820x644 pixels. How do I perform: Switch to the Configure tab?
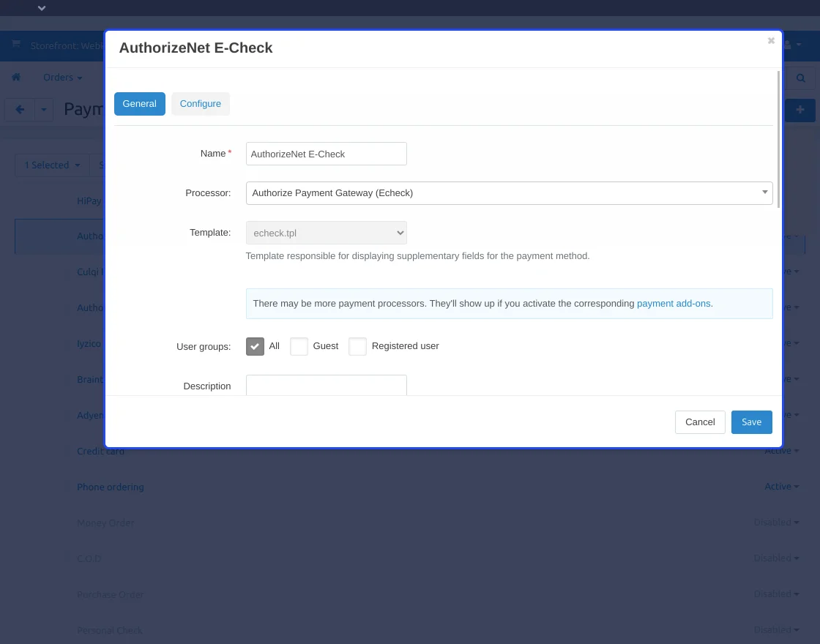click(x=201, y=103)
